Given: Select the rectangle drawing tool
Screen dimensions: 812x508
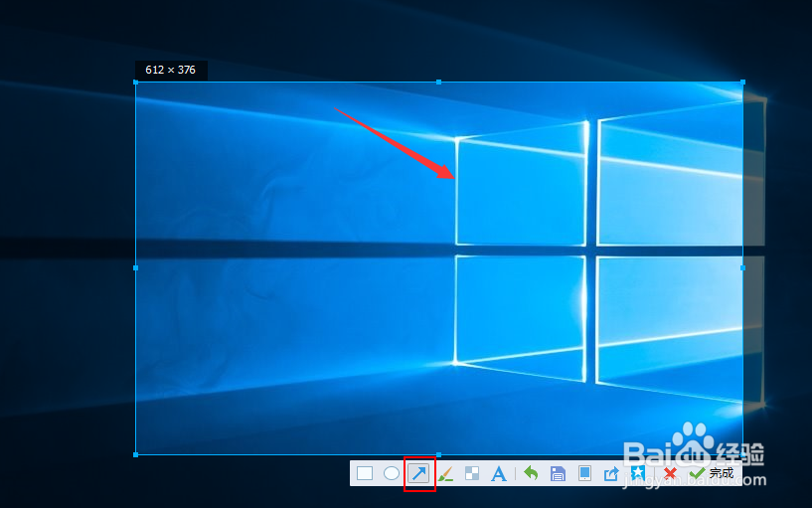Looking at the screenshot, I should tap(365, 473).
